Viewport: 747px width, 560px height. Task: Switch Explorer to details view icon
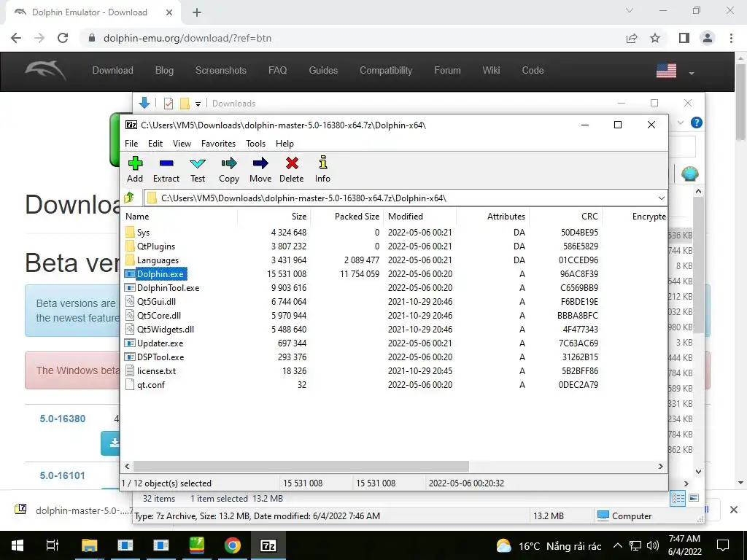[x=678, y=498]
